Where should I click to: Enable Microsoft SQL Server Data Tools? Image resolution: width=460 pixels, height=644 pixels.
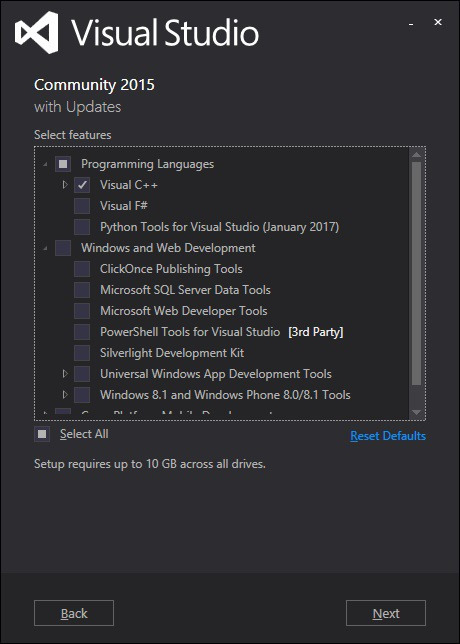82,290
